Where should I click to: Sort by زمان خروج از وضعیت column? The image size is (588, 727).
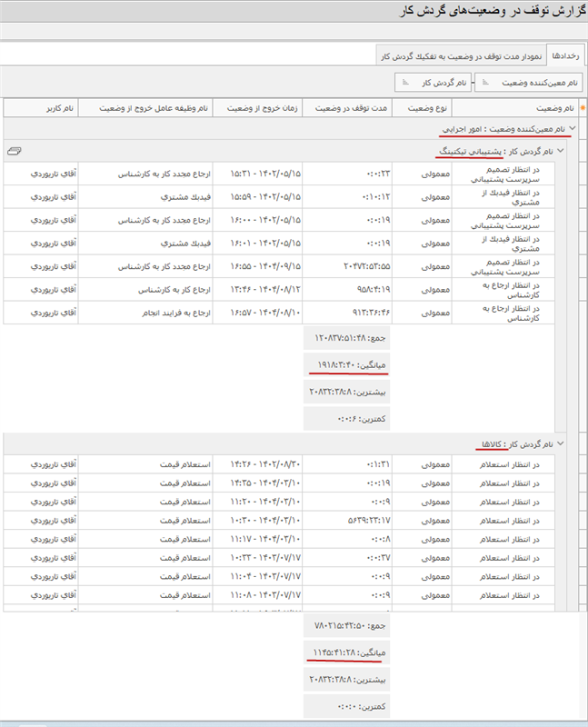point(257,109)
